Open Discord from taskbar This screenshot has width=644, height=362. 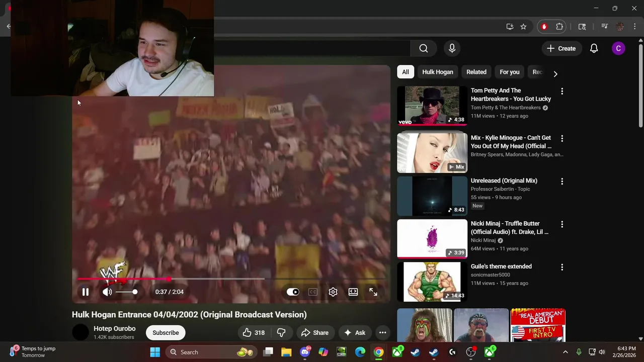(x=305, y=352)
